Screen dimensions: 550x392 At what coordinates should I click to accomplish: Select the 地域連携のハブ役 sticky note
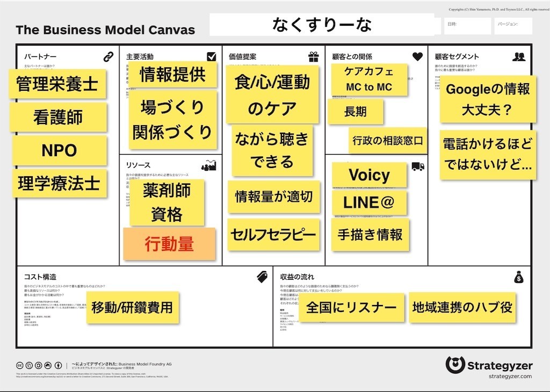[x=462, y=307]
